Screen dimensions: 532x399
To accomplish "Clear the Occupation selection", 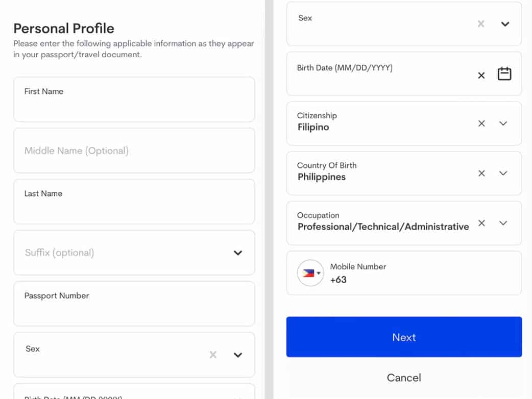I will [481, 223].
